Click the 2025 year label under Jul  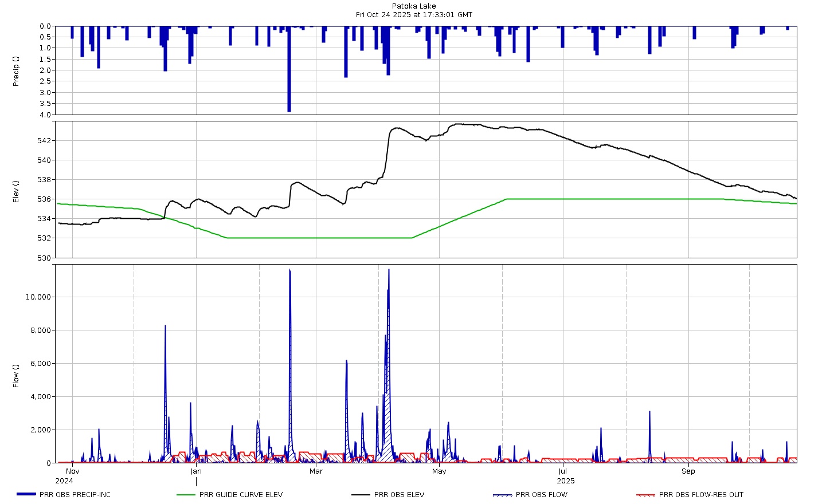point(565,481)
